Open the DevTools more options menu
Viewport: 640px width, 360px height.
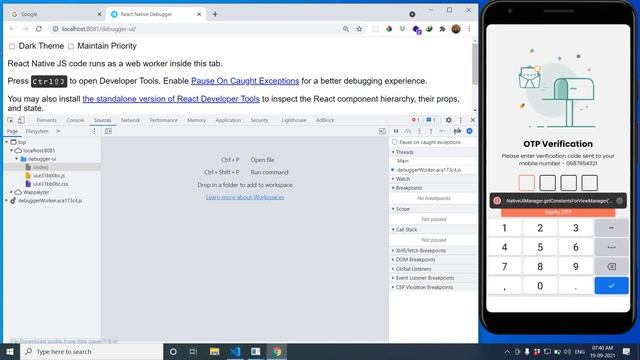pos(460,120)
